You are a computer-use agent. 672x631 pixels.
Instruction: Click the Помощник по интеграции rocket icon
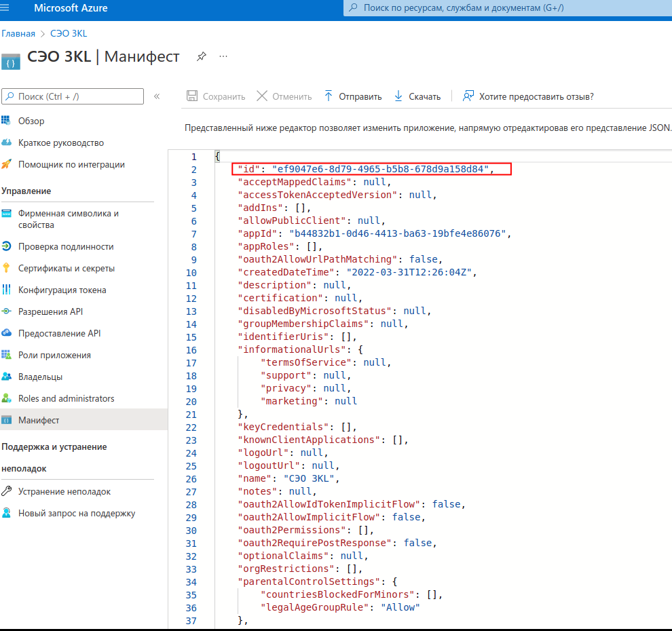point(6,164)
